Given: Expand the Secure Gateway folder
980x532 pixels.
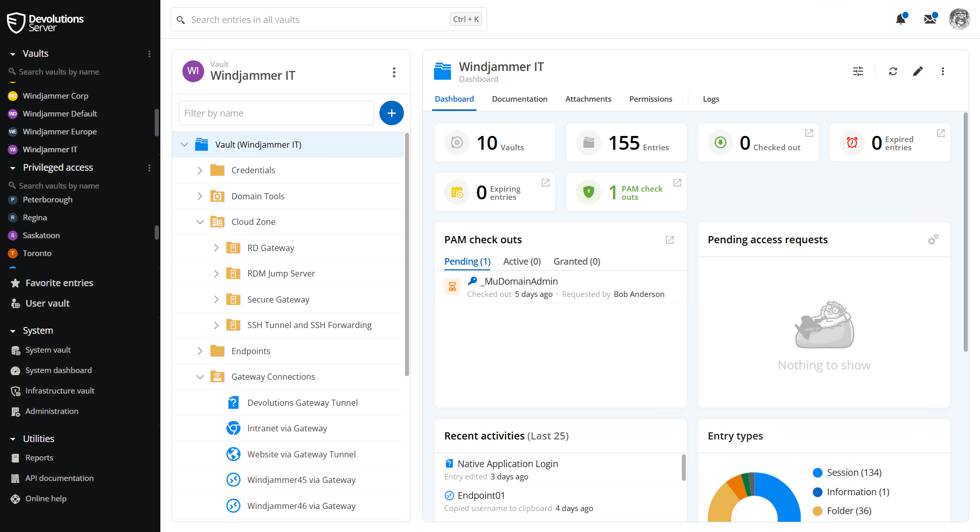Looking at the screenshot, I should 216,299.
